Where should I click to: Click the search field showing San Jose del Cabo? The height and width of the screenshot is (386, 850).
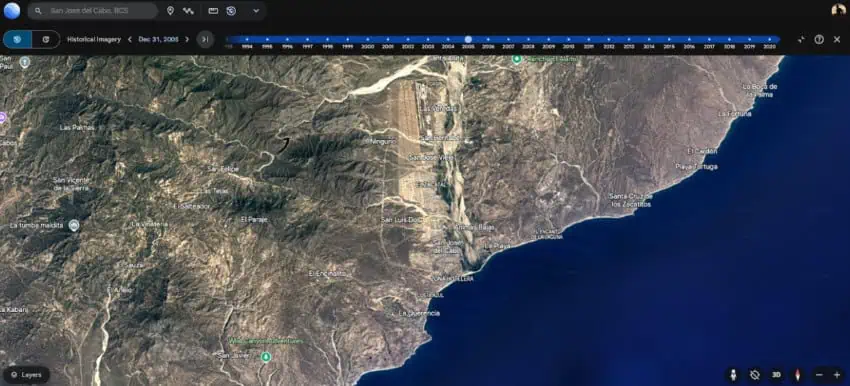[x=93, y=11]
